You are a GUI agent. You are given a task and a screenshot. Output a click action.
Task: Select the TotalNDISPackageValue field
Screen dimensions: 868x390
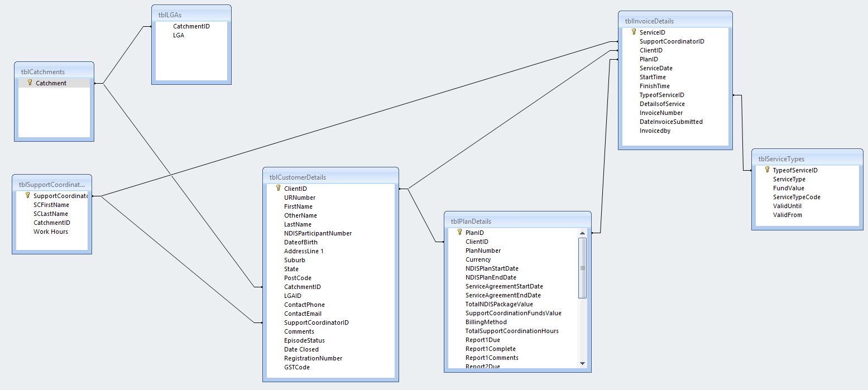click(499, 304)
